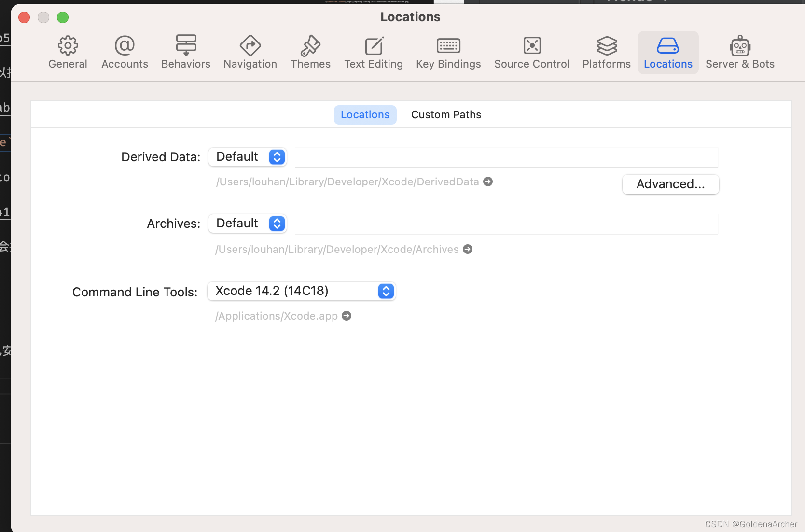Screen dimensions: 805x532
Task: Open the Themes preferences pane
Action: 310,52
